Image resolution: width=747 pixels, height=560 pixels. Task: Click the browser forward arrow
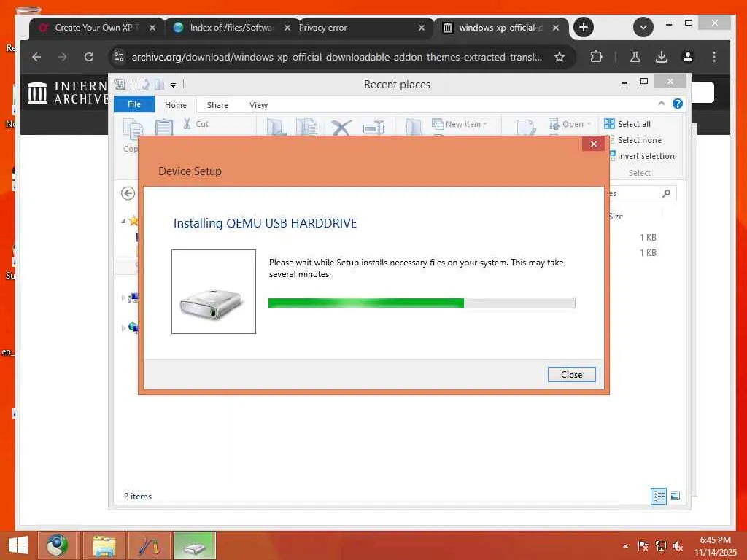click(x=63, y=57)
